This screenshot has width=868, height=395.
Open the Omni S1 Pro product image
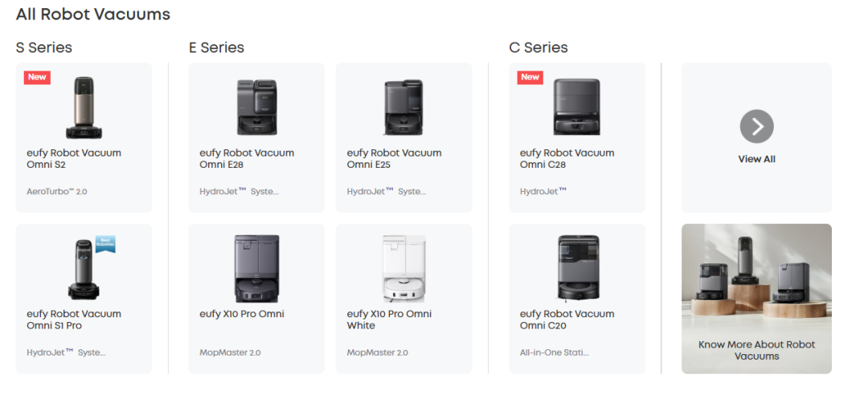click(x=83, y=269)
